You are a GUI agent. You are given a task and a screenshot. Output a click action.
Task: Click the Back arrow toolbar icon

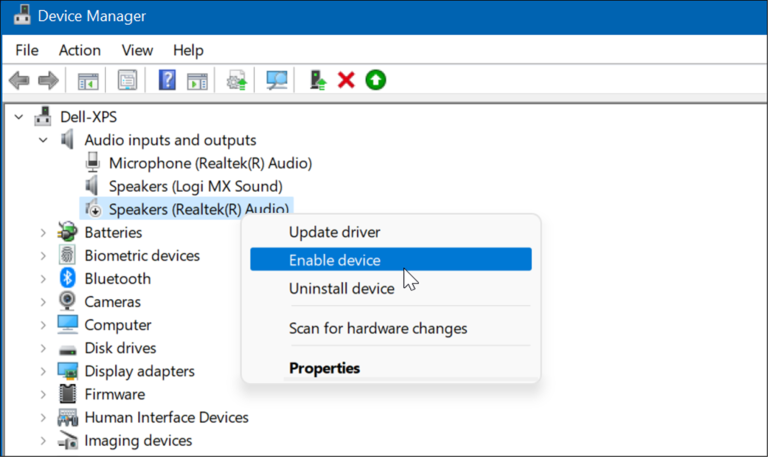tap(19, 80)
